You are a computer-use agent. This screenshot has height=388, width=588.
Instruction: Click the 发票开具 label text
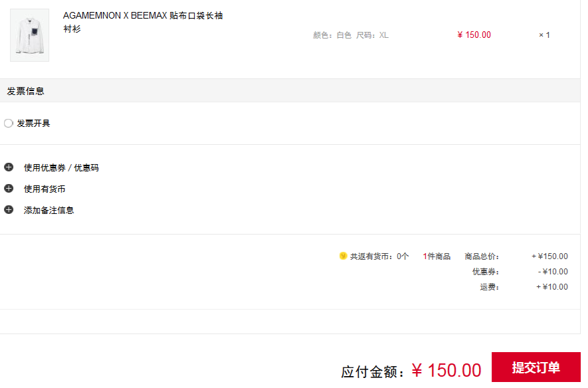tap(33, 124)
